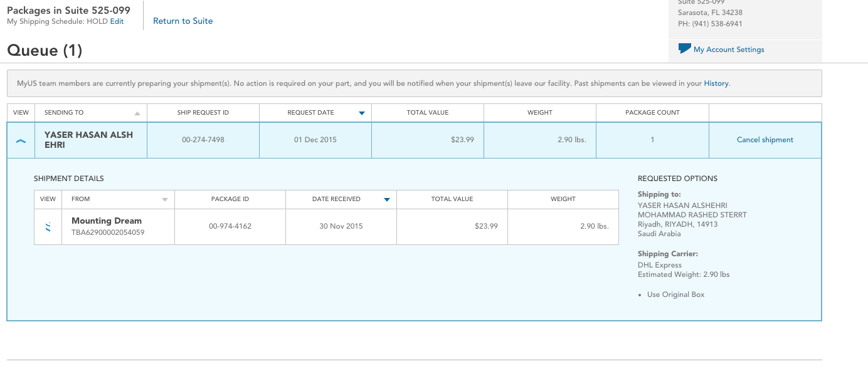This screenshot has height=369, width=868.
Task: Open the Edit link for shipping schedule
Action: (117, 21)
